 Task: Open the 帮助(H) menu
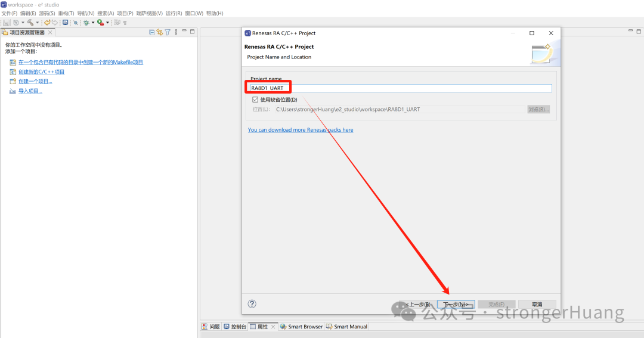[215, 13]
